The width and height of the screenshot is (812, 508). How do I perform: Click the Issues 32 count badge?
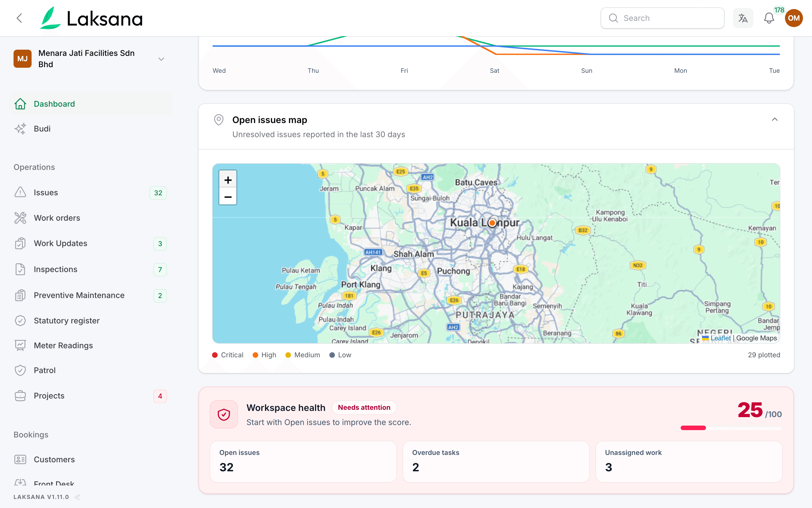click(x=158, y=193)
